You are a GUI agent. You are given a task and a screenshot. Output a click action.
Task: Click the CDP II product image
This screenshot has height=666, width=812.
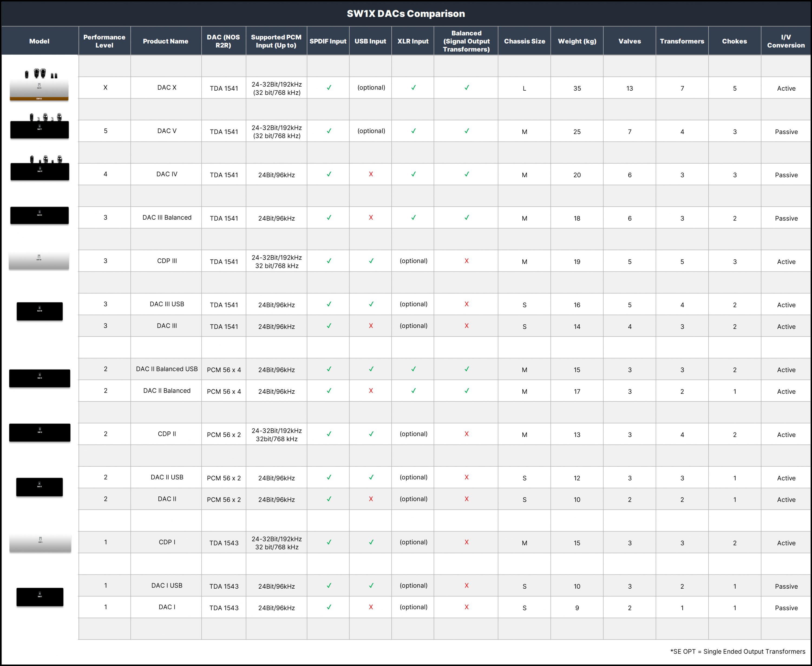[x=40, y=432]
